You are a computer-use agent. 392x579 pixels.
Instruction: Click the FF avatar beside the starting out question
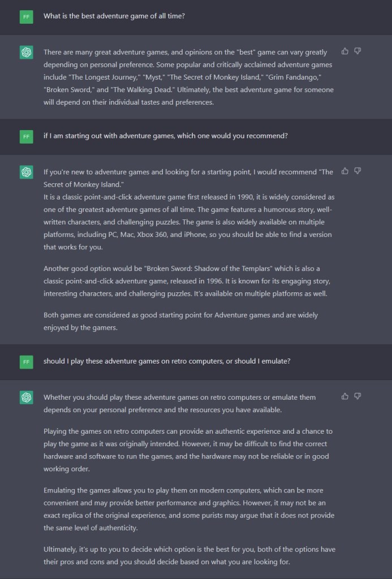click(26, 136)
